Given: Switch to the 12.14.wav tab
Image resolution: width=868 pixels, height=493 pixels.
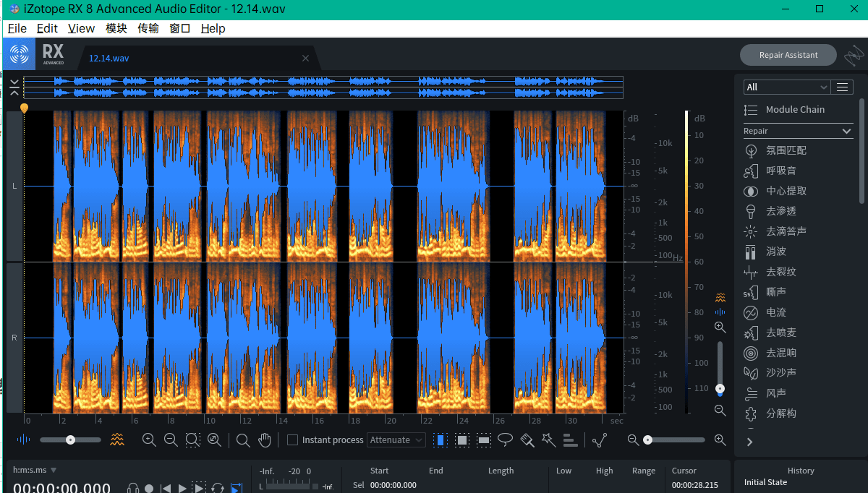Looking at the screenshot, I should (109, 58).
